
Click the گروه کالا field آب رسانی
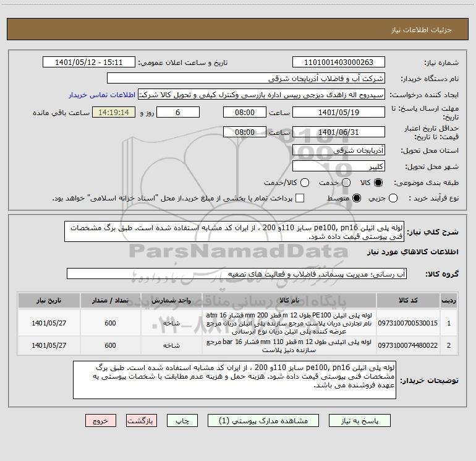[237, 274]
